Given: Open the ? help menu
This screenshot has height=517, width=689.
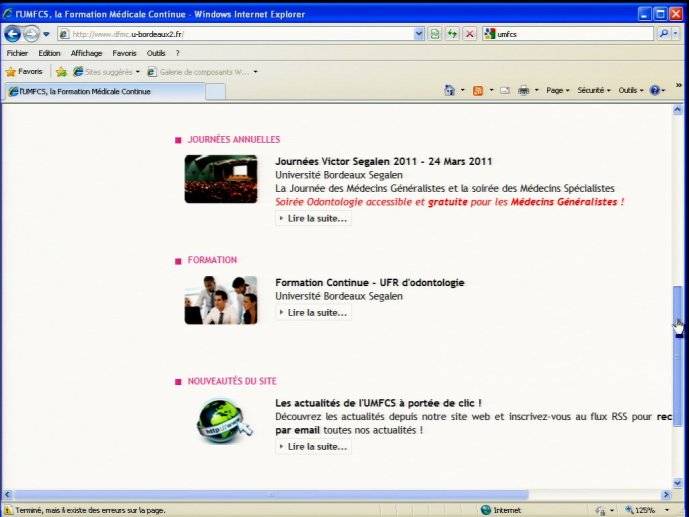Looking at the screenshot, I should 178,53.
